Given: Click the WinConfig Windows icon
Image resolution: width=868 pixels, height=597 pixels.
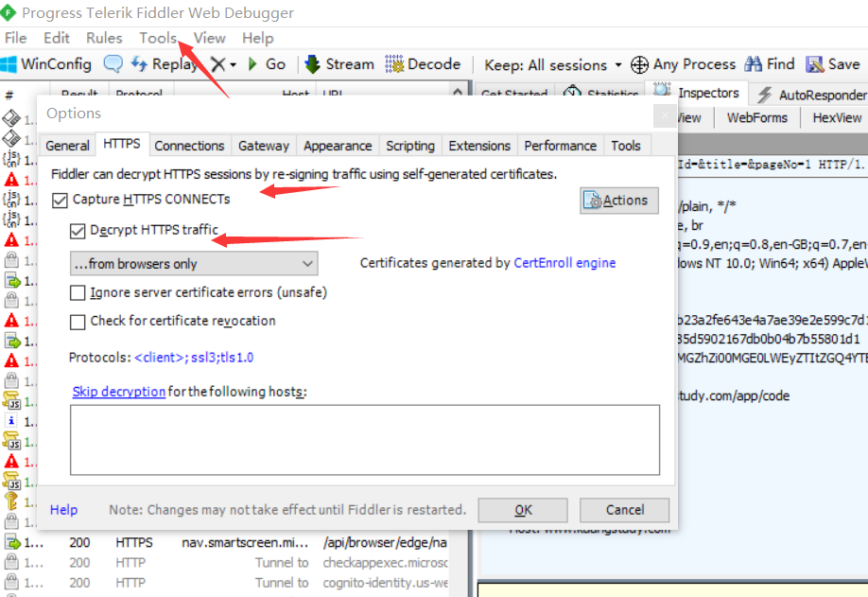Looking at the screenshot, I should click(9, 64).
